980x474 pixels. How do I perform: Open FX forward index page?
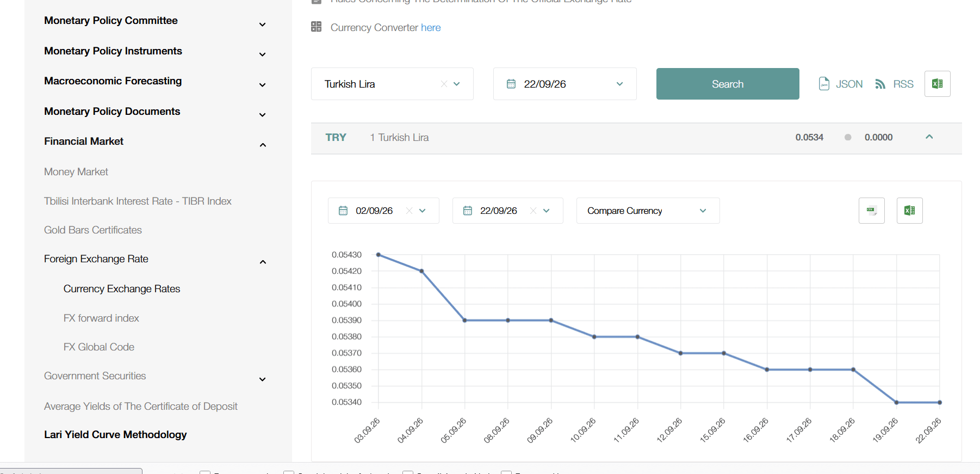point(101,318)
